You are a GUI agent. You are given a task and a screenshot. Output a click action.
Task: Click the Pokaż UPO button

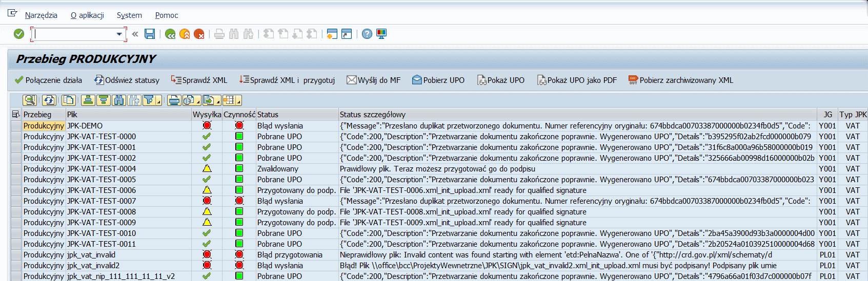[501, 80]
